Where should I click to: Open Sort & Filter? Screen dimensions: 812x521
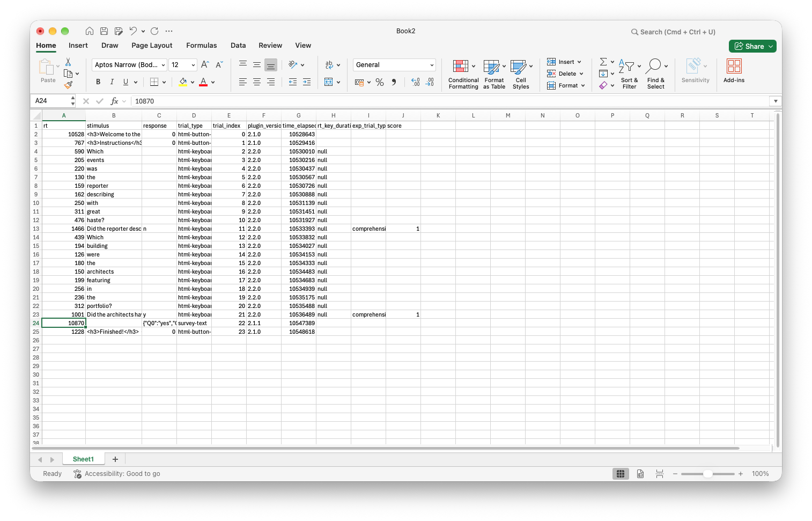click(x=630, y=75)
